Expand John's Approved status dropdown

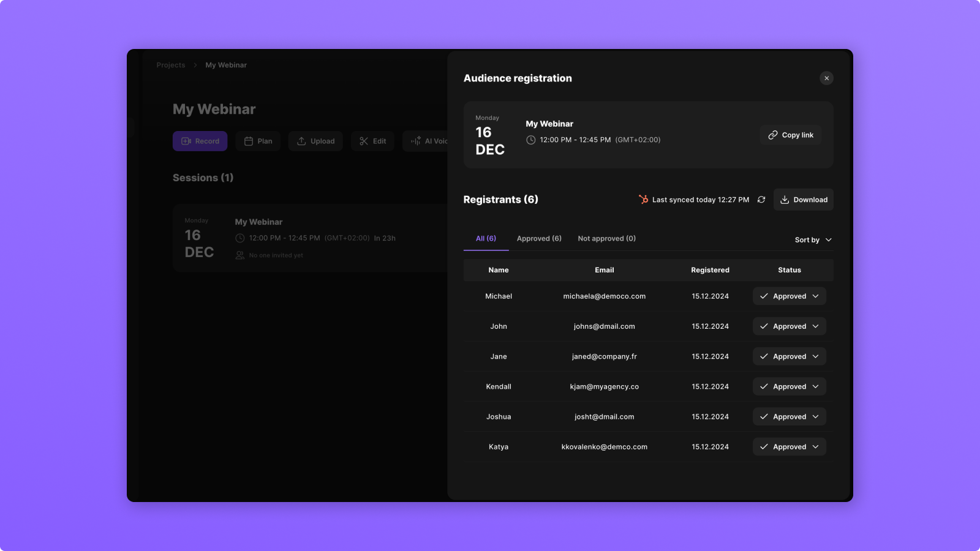[789, 326]
